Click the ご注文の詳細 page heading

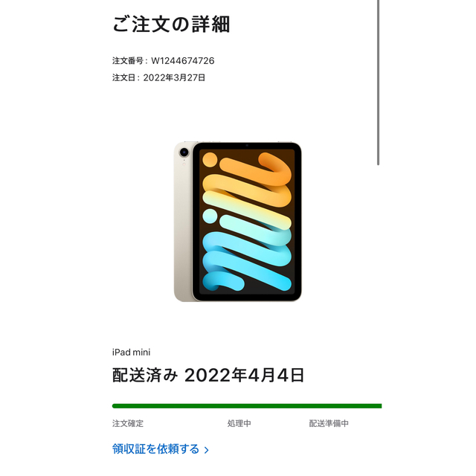(x=171, y=25)
